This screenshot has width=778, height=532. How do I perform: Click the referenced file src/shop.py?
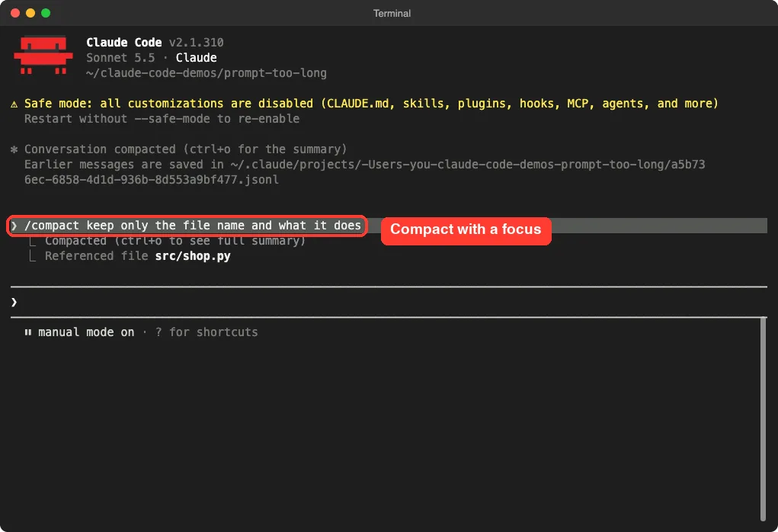click(193, 256)
